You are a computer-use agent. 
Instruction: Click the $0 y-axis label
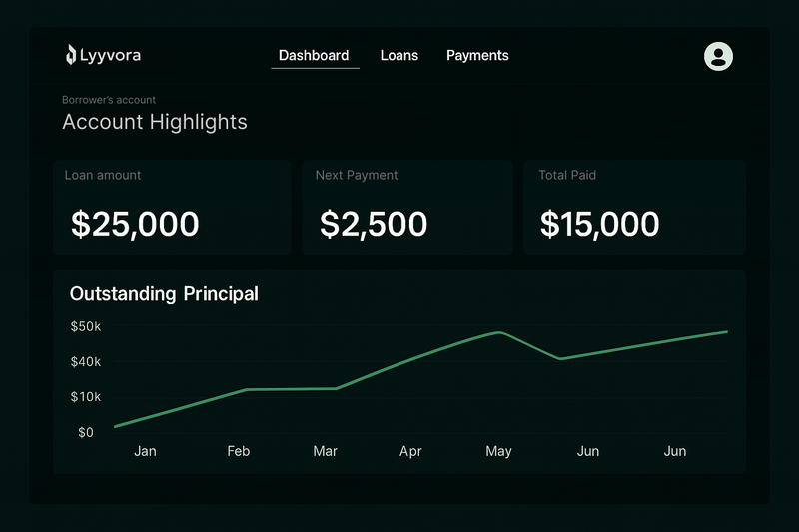click(85, 432)
